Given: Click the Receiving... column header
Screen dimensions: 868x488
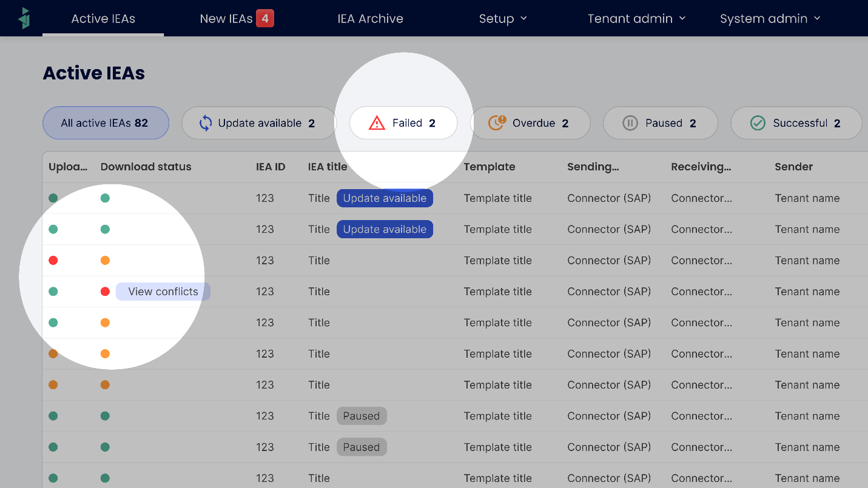Looking at the screenshot, I should (x=701, y=167).
